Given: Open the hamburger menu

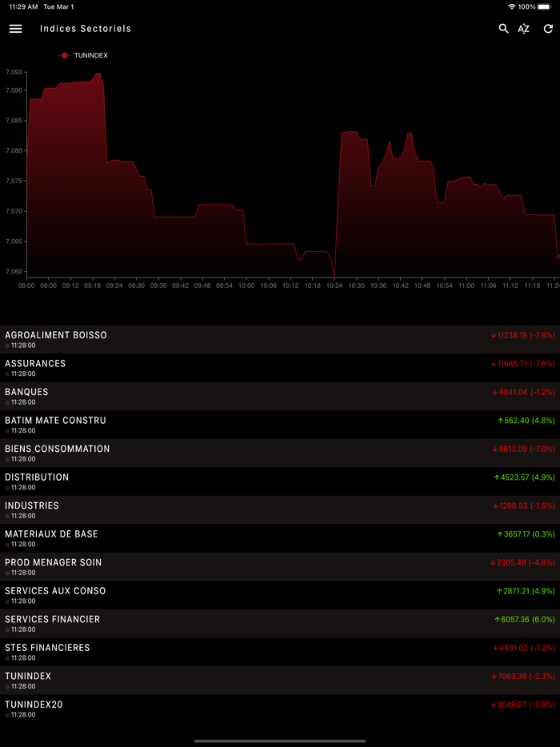Looking at the screenshot, I should tap(16, 29).
